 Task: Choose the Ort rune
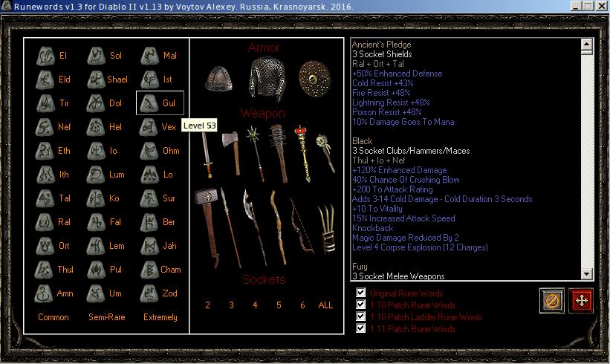[45, 246]
